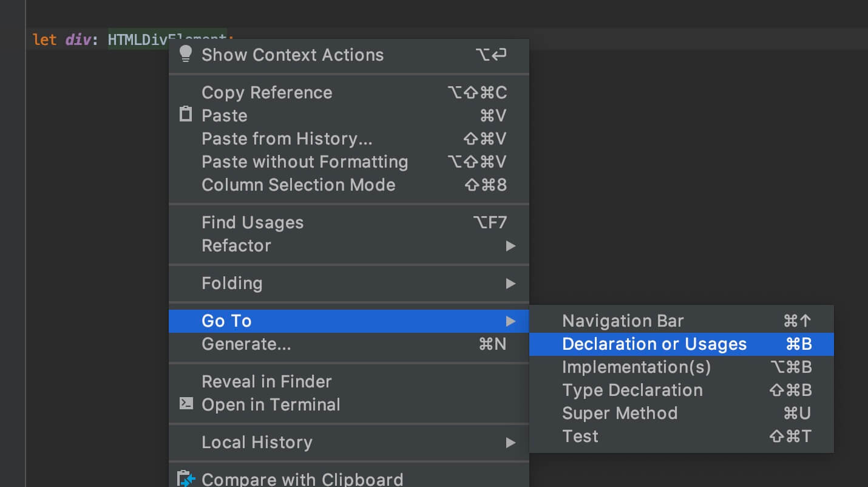The image size is (868, 487).
Task: Open the Refactor submenu
Action: 349,245
